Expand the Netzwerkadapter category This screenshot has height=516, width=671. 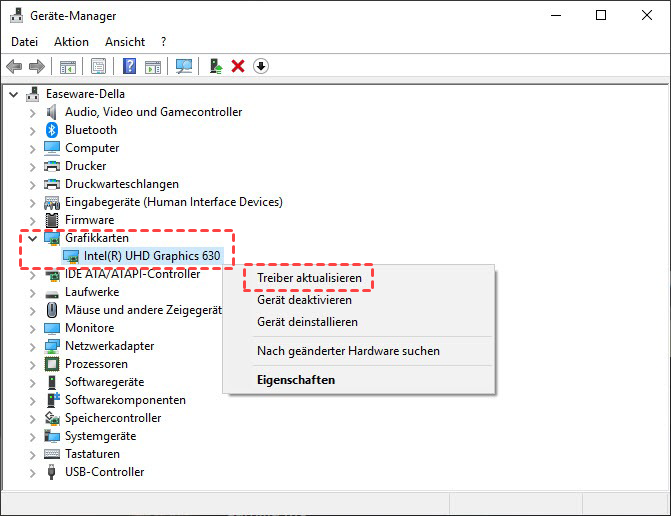(33, 347)
